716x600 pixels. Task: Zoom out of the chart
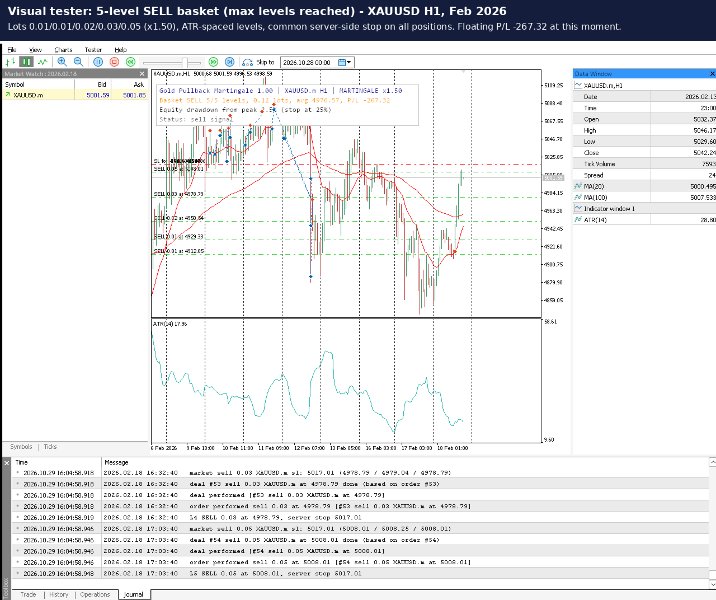[x=79, y=62]
